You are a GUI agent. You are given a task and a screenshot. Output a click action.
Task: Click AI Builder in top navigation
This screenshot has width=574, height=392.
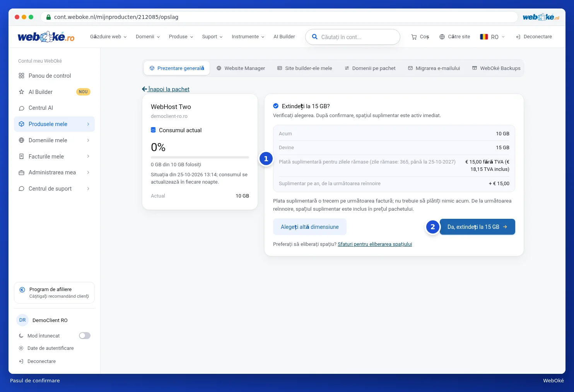coord(284,37)
